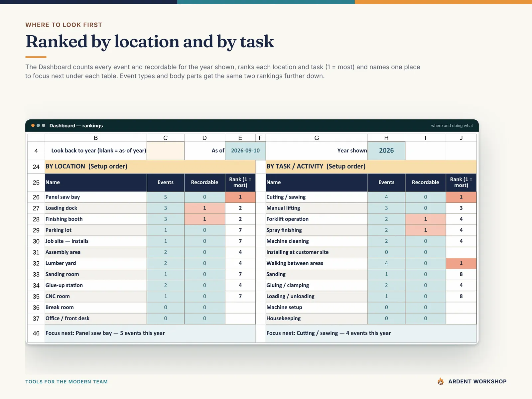Click the TOOLS FOR THE MODERN TEAM footer
Viewport: 532px width, 399px height.
[66, 382]
